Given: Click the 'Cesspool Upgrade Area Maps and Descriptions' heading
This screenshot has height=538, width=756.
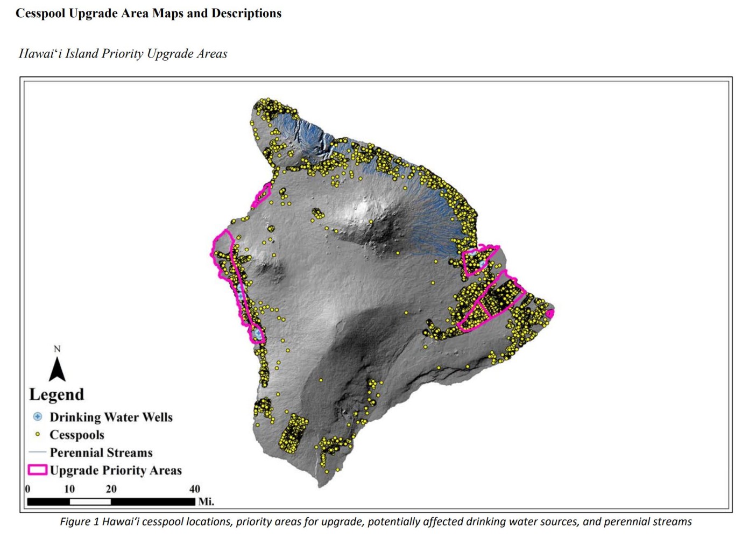Looking at the screenshot, I should click(149, 13).
